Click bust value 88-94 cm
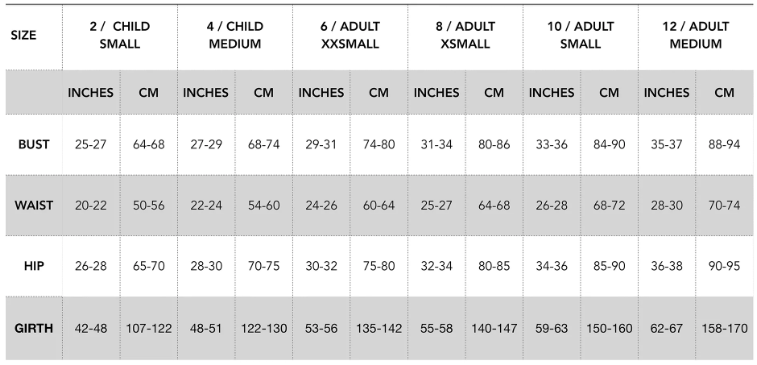This screenshot has height=365, width=757. 724,144
